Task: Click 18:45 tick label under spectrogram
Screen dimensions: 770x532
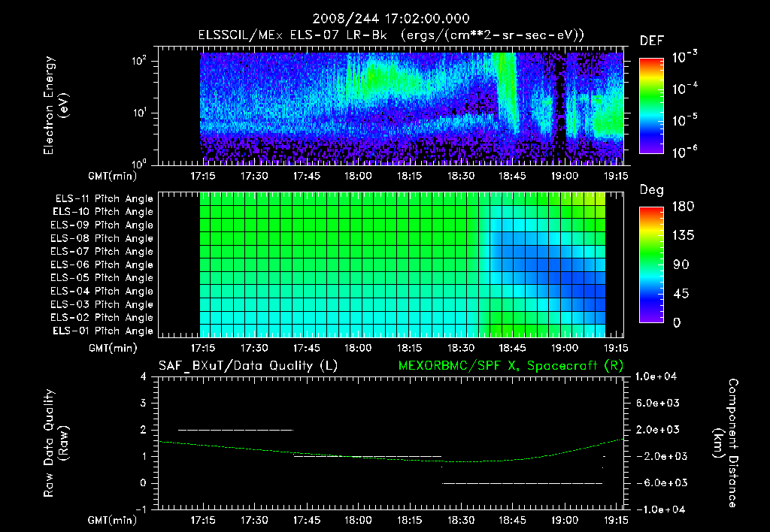Action: coord(512,176)
